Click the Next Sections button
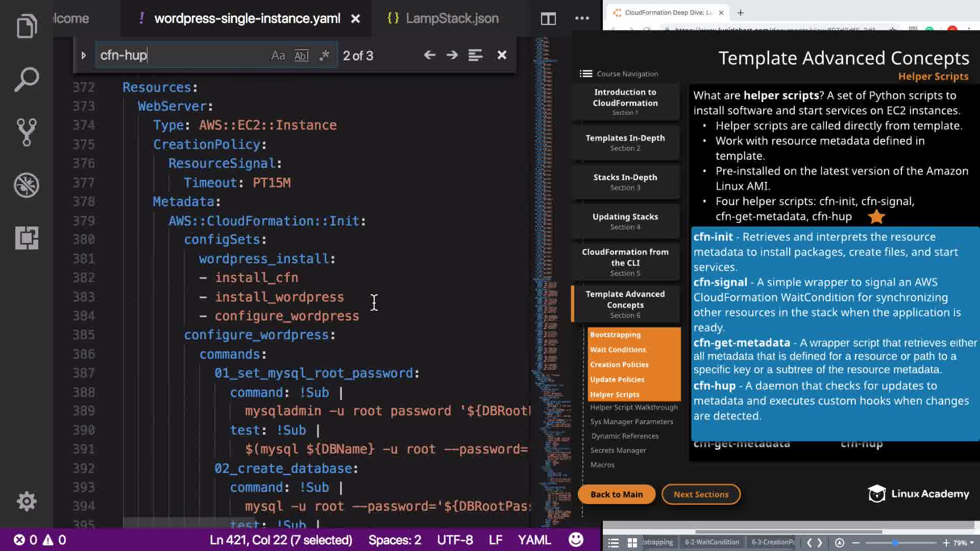This screenshot has height=551, width=980. (701, 494)
